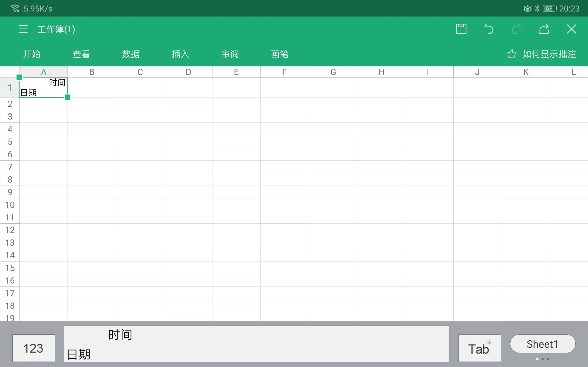
Task: Save the workbook
Action: (x=461, y=29)
